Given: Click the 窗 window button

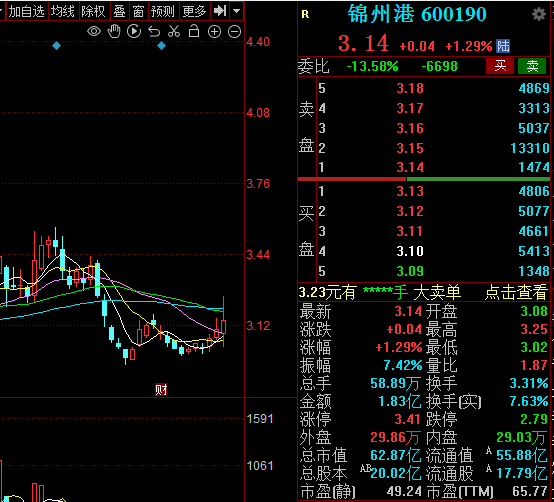Looking at the screenshot, I should point(138,11).
